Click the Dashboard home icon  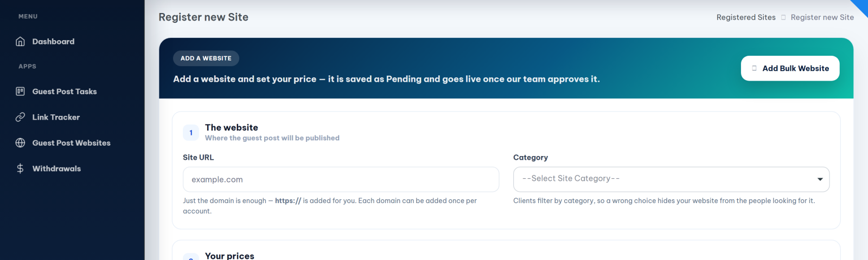20,42
